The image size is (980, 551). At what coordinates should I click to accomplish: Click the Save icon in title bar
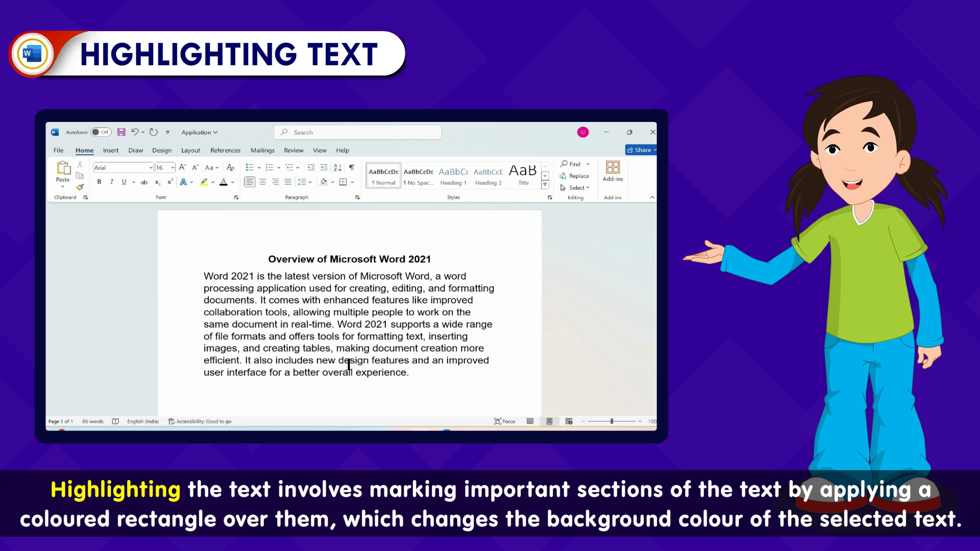point(121,132)
